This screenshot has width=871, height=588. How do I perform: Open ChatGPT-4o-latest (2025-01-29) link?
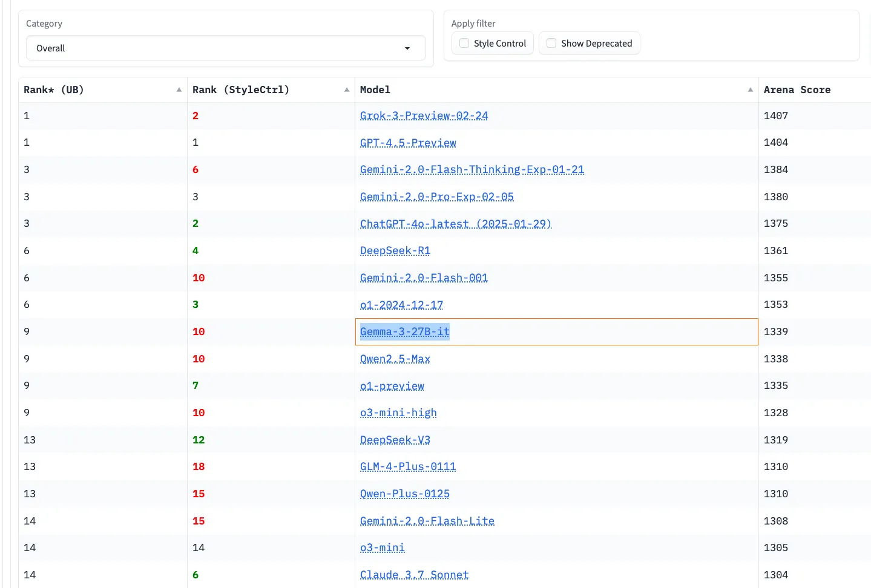pos(456,224)
